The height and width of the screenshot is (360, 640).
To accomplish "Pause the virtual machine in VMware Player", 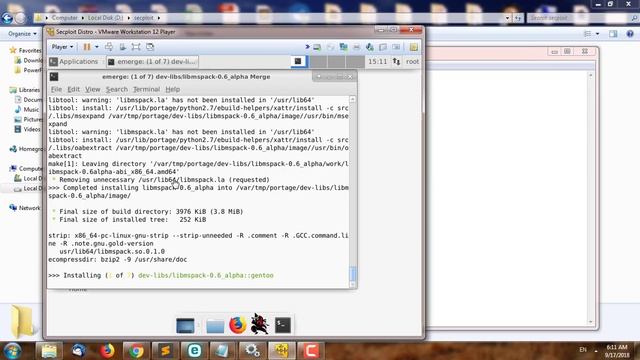I will [87, 47].
